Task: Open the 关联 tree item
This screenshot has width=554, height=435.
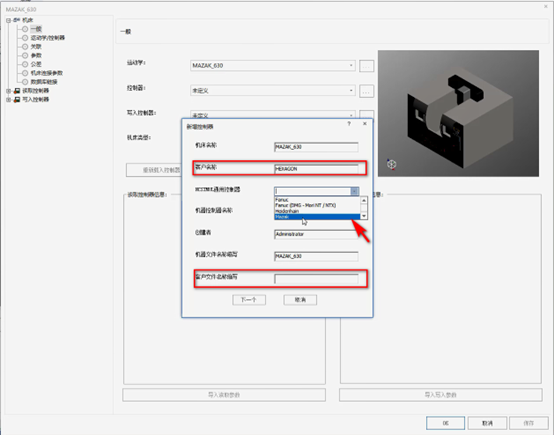Action: coord(36,47)
